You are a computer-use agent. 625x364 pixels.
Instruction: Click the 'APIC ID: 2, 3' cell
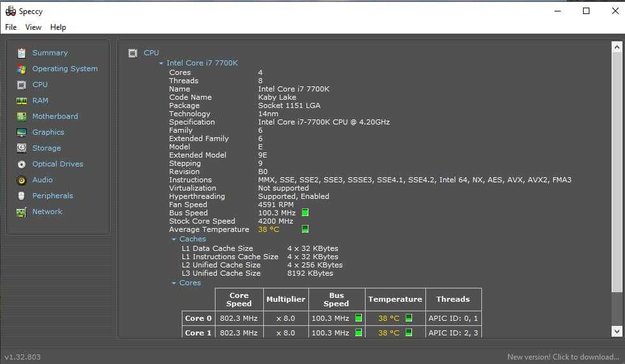[x=453, y=332]
